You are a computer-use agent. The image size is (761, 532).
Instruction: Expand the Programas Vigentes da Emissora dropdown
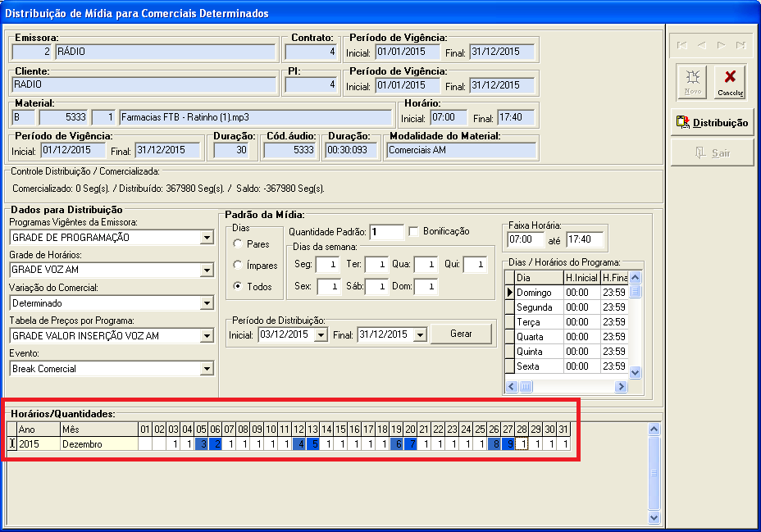(206, 238)
